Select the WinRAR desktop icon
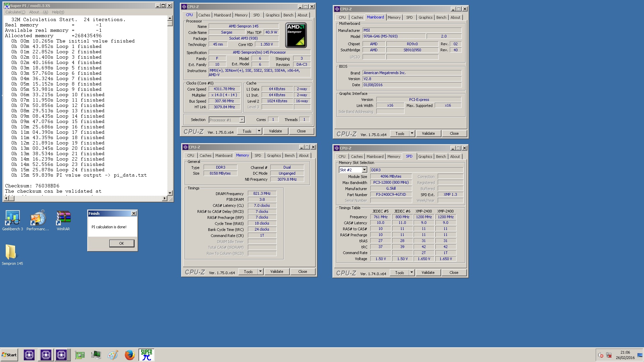Screen dimensions: 644x362 pyautogui.click(x=63, y=221)
